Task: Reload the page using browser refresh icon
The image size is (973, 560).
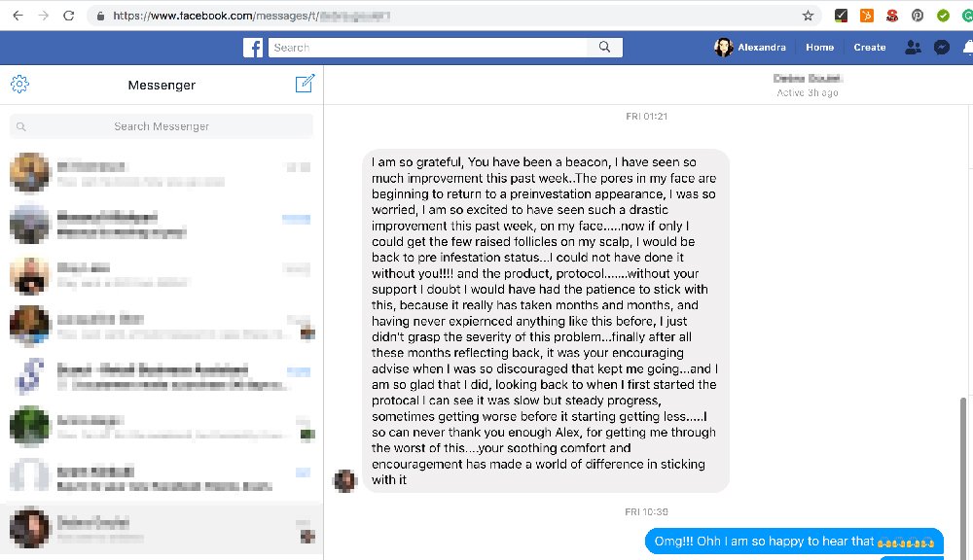Action: click(69, 16)
